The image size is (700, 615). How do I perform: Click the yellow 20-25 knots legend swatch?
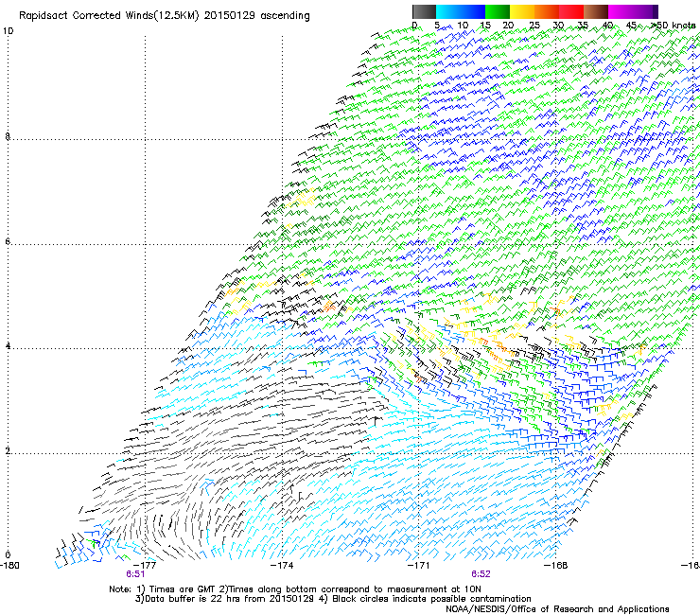[x=522, y=11]
